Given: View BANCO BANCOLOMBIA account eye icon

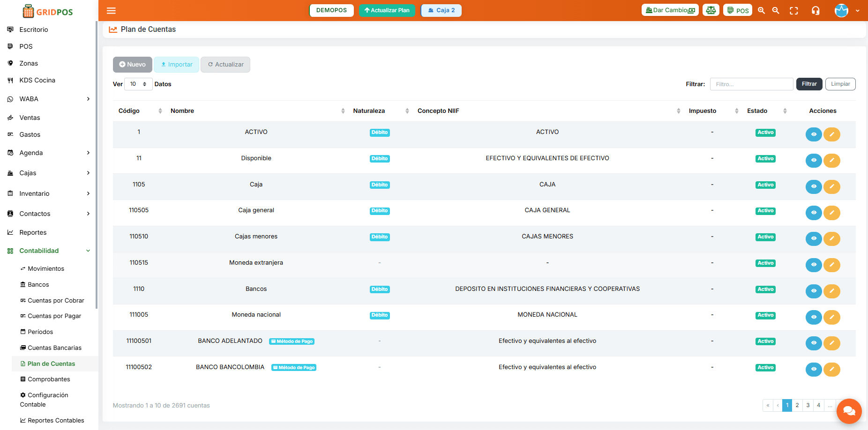Looking at the screenshot, I should (x=814, y=370).
